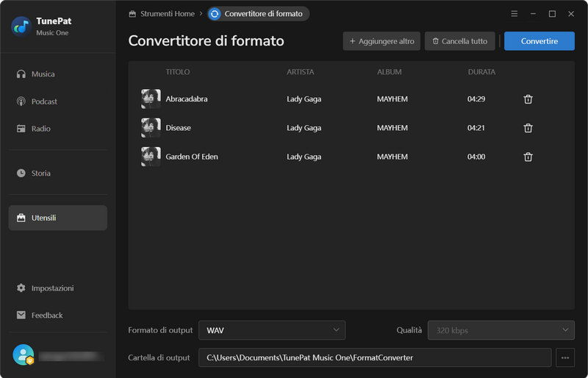588x378 pixels.
Task: Click the Convertitore di formato breadcrumb tab
Action: click(259, 14)
